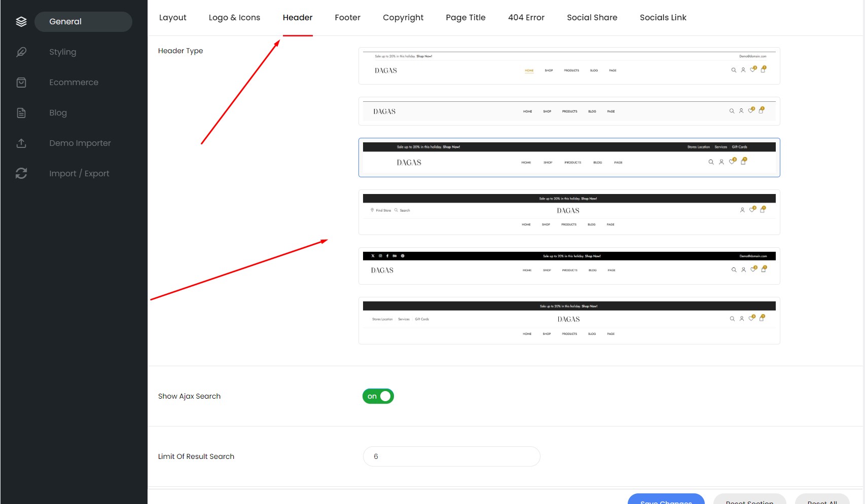865x504 pixels.
Task: Click the Demo Importer upload icon
Action: [21, 143]
